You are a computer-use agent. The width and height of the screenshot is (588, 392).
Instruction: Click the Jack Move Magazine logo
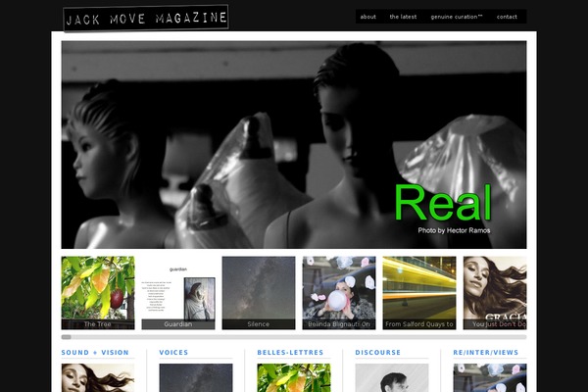tap(146, 18)
